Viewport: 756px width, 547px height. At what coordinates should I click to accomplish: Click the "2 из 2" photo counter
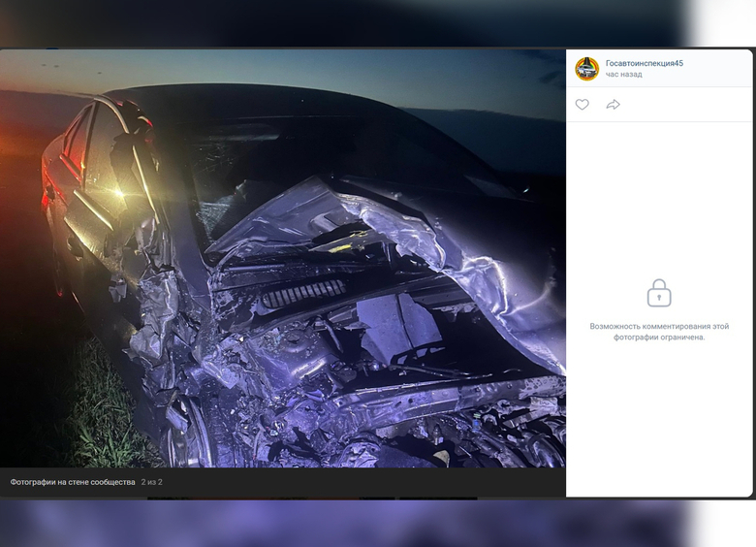[x=152, y=482]
